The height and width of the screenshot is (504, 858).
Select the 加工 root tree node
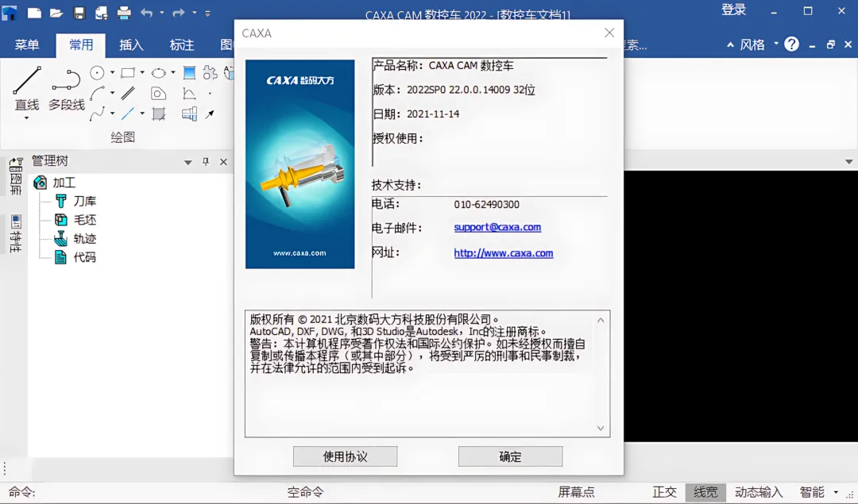[x=64, y=183]
